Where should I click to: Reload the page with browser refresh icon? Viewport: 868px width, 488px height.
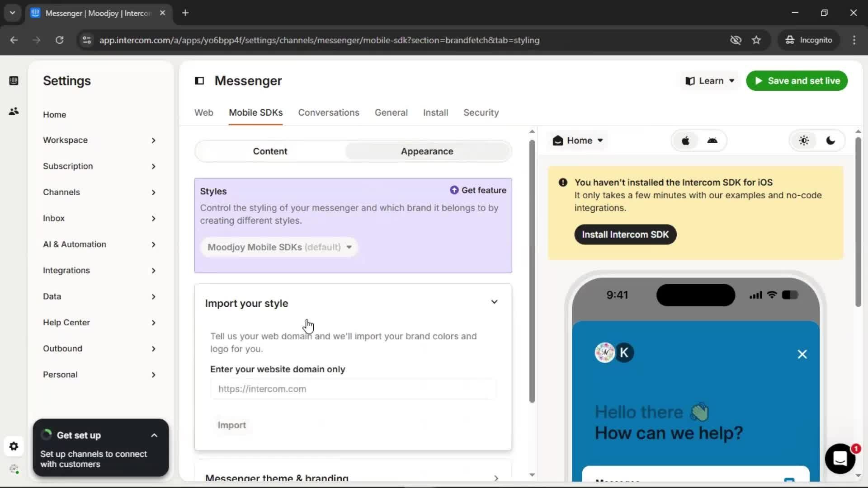click(x=59, y=40)
